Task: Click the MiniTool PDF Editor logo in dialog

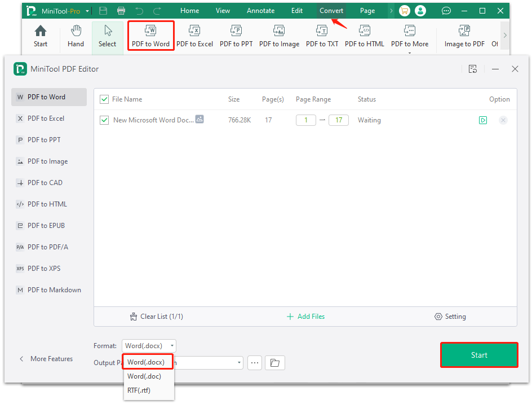Action: [20, 69]
